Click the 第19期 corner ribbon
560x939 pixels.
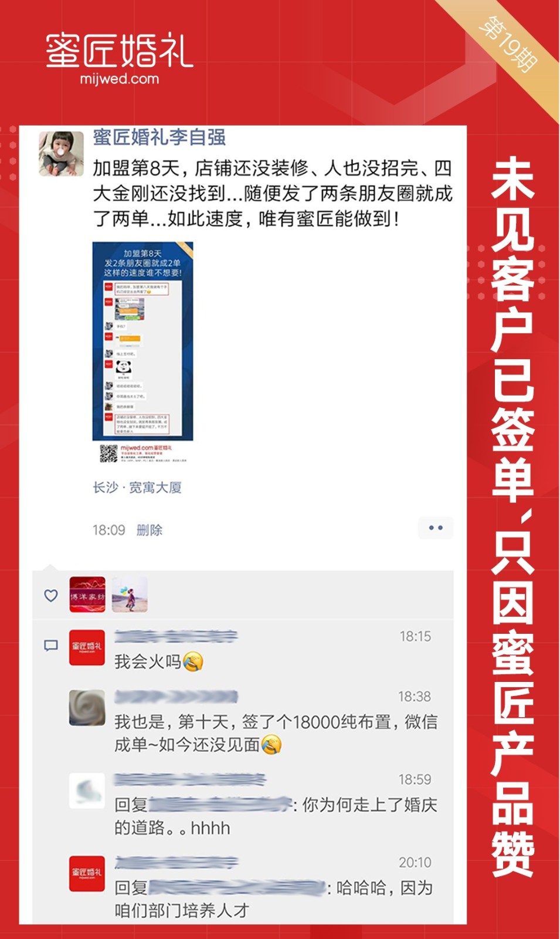507,43
